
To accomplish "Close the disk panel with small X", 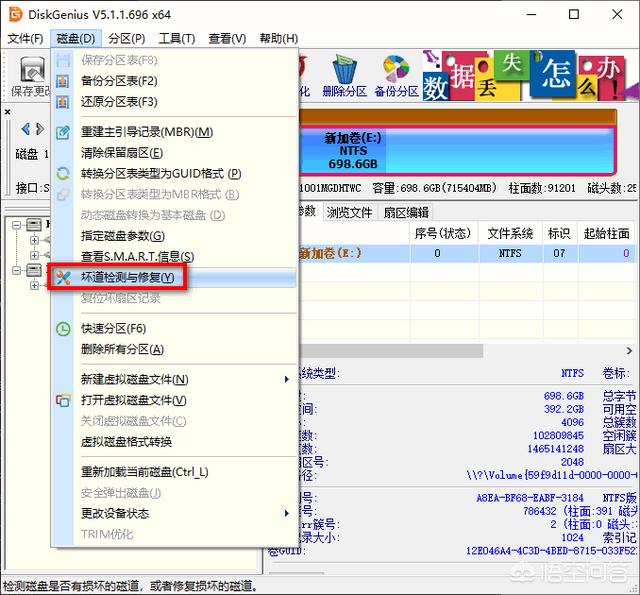I will pyautogui.click(x=7, y=111).
